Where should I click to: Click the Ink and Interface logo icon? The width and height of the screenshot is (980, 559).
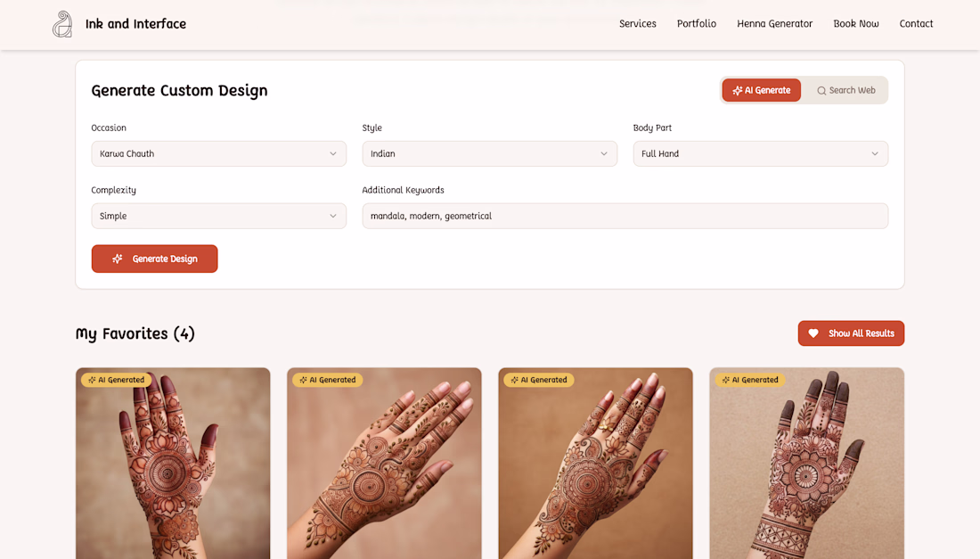pos(61,24)
